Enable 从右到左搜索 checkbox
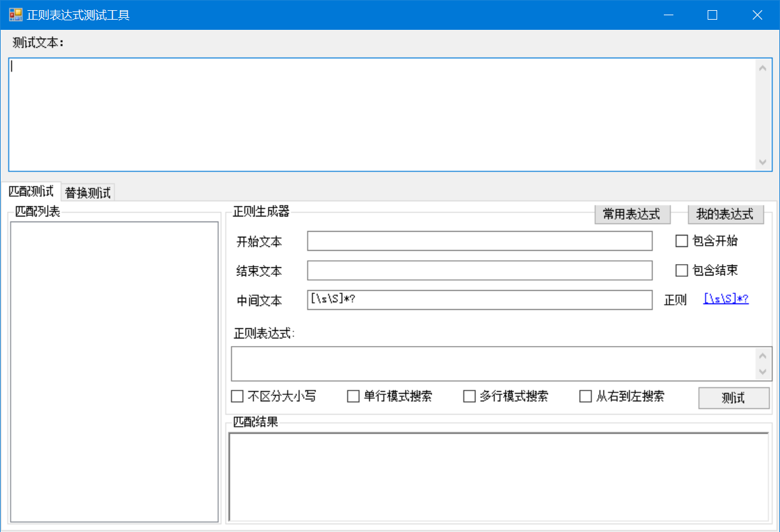Image resolution: width=780 pixels, height=532 pixels. (586, 397)
